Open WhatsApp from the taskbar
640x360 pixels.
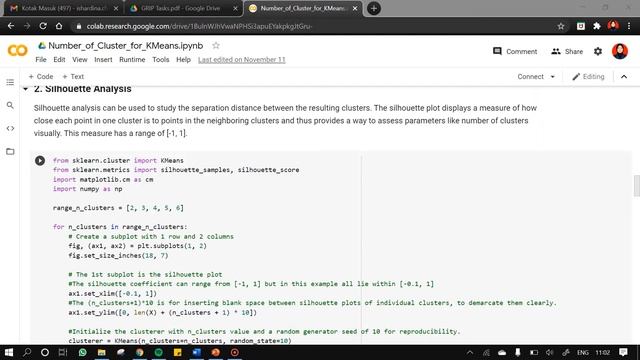click(x=82, y=352)
